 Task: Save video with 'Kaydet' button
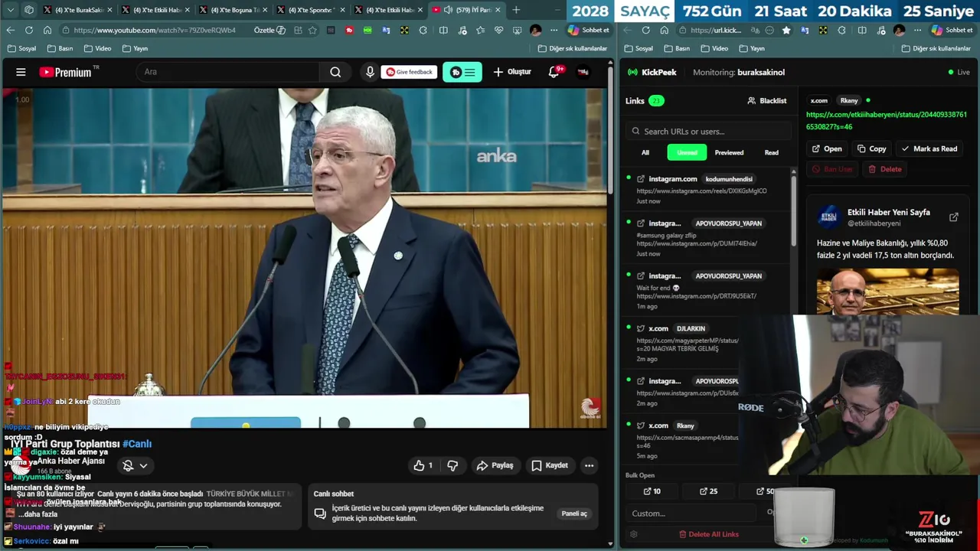tap(550, 465)
